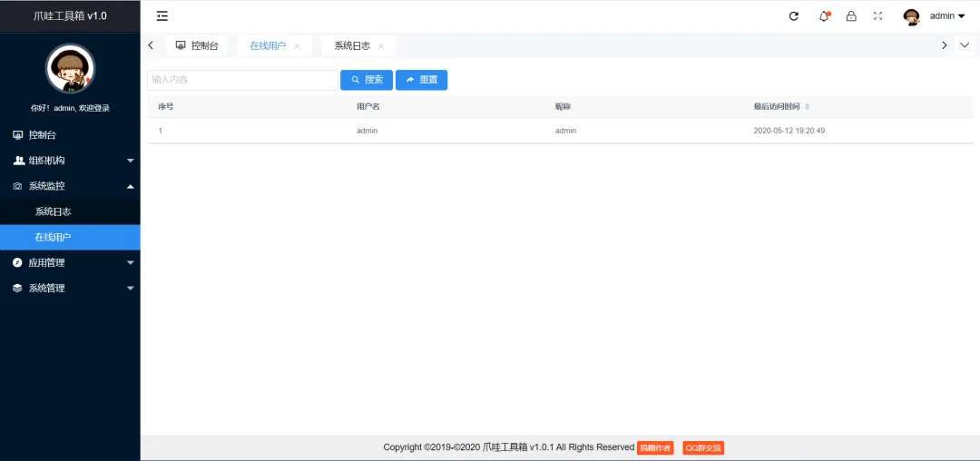Screen dimensions: 980x461
Task: Open the tab options dropdown chevron
Action: coord(965,45)
